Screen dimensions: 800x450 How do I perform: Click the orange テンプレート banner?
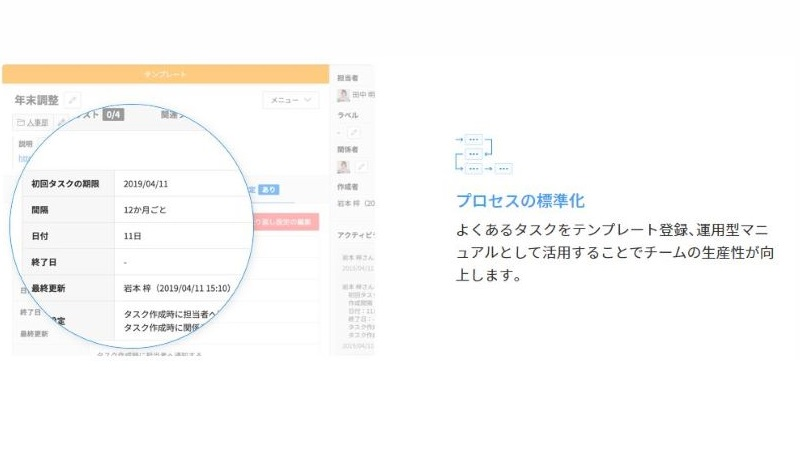[x=165, y=75]
